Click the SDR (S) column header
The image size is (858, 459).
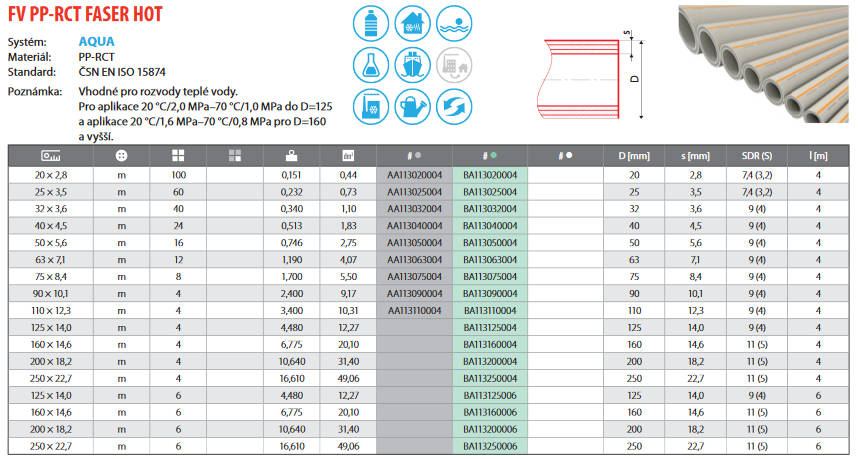coord(756,156)
